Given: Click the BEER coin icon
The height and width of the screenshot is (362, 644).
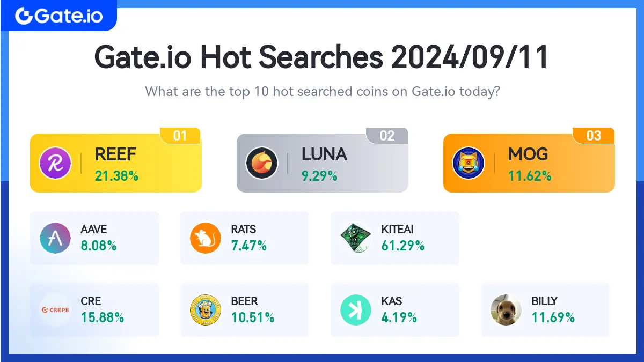Looking at the screenshot, I should (x=206, y=310).
